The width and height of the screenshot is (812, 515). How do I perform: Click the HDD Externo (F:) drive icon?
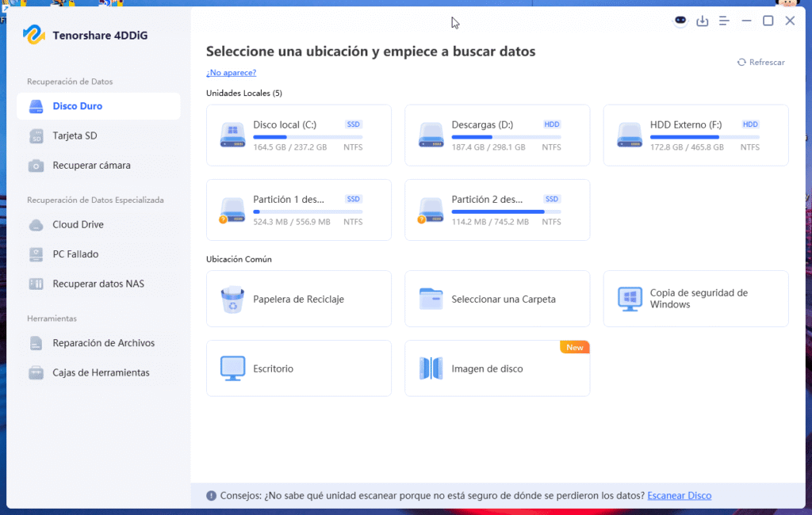[629, 135]
